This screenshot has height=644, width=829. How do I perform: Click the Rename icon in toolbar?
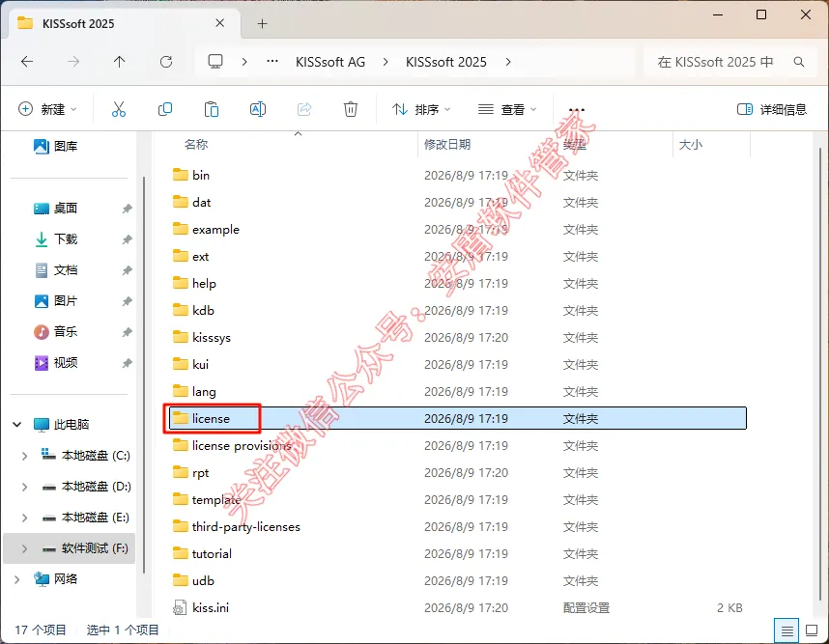[x=257, y=109]
